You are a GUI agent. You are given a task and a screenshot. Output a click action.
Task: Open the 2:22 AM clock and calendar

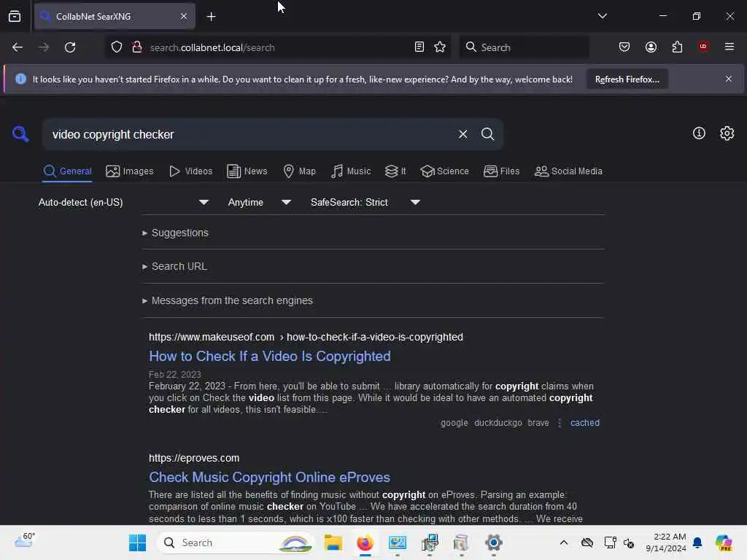pyautogui.click(x=665, y=542)
